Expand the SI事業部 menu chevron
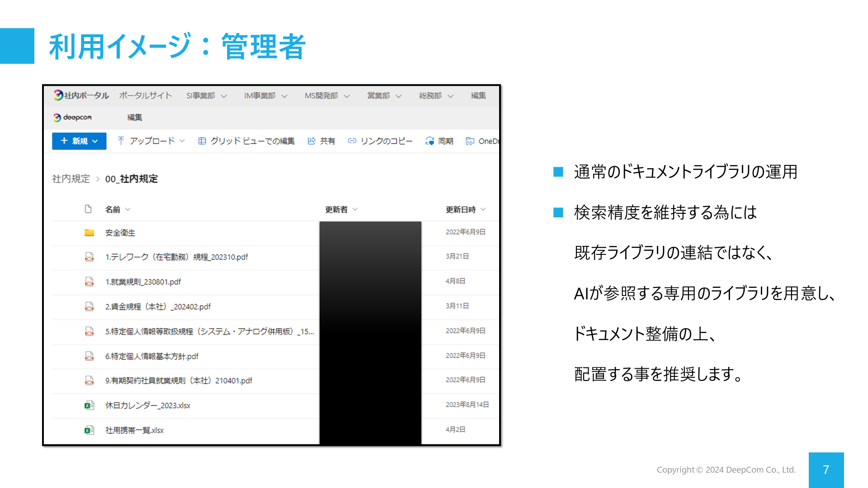The height and width of the screenshot is (488, 868). tap(224, 96)
